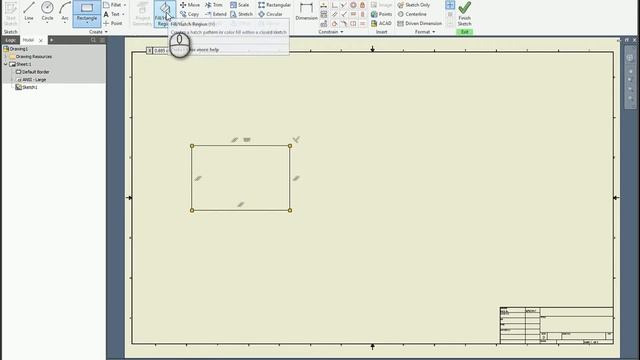Switch to the Logic browser tab
Screen dimensions: 640x360
click(x=11, y=40)
